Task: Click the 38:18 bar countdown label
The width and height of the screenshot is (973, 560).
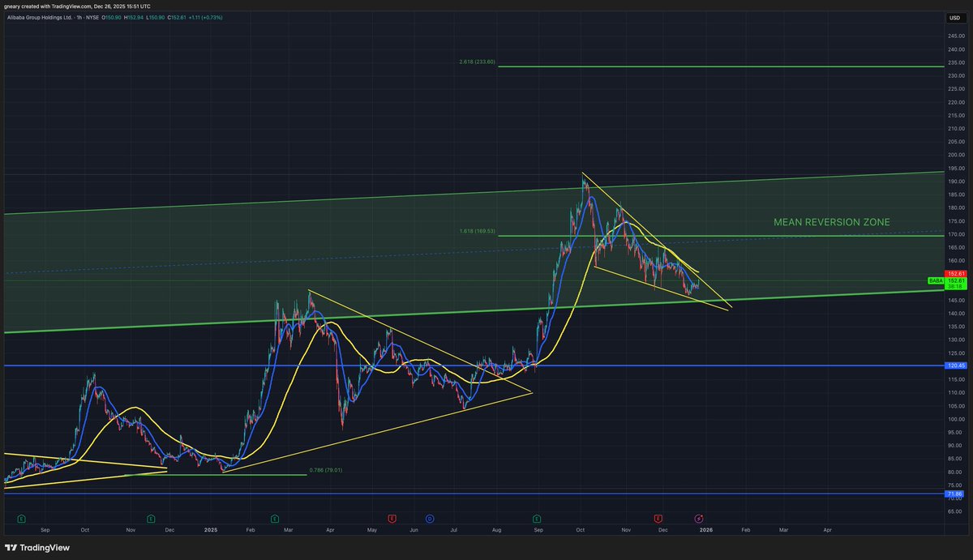Action: pyautogui.click(x=954, y=286)
